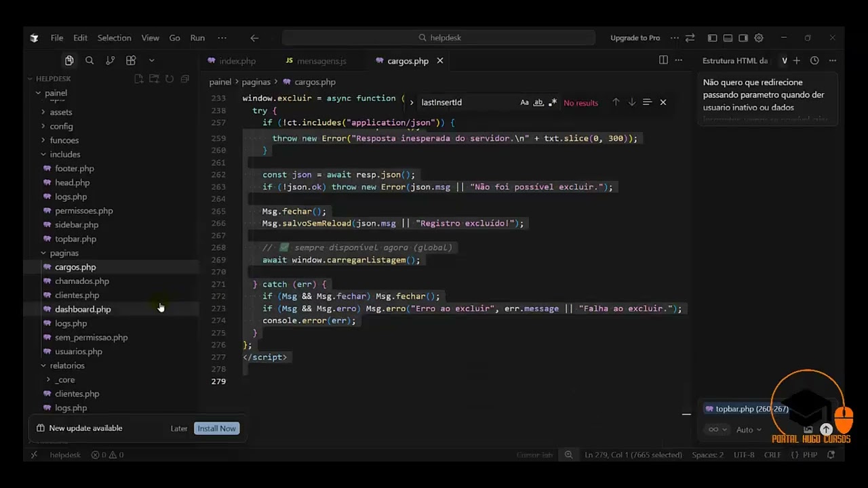Start a new chat with plus icon

coord(797,60)
